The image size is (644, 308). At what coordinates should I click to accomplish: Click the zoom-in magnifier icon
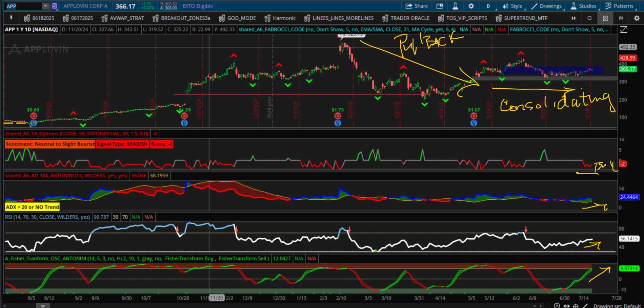tap(557, 306)
